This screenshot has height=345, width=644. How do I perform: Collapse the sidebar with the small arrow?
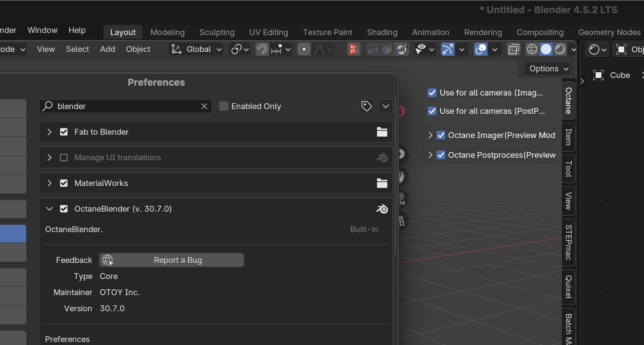tap(582, 81)
